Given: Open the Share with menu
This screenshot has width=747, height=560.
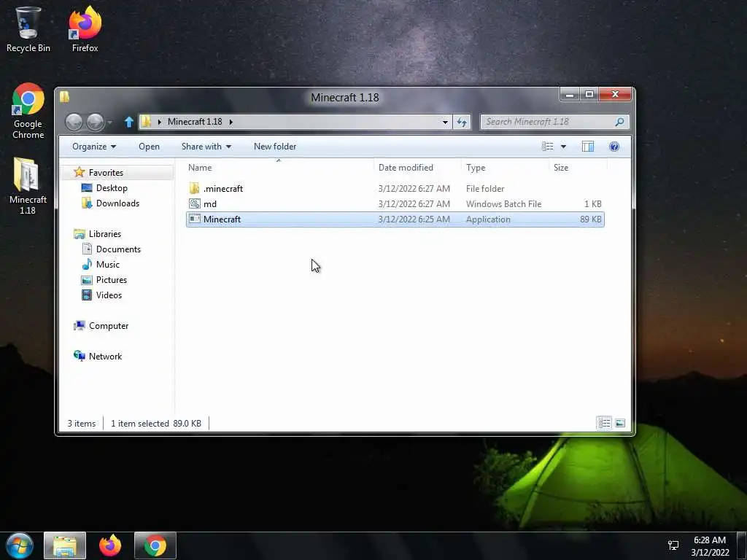Looking at the screenshot, I should coord(206,147).
